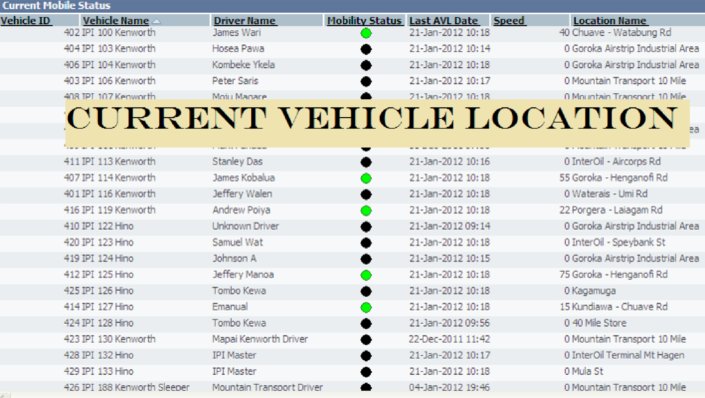Click location InterOil - Aircorps Rd
705x398 pixels.
pos(616,161)
